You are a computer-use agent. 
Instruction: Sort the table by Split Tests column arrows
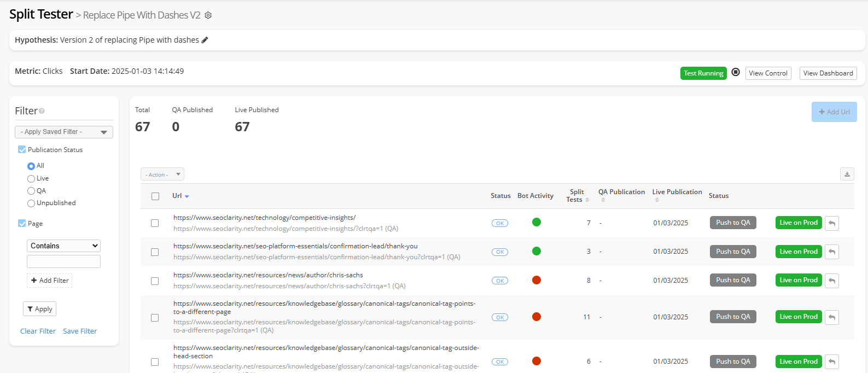[587, 200]
